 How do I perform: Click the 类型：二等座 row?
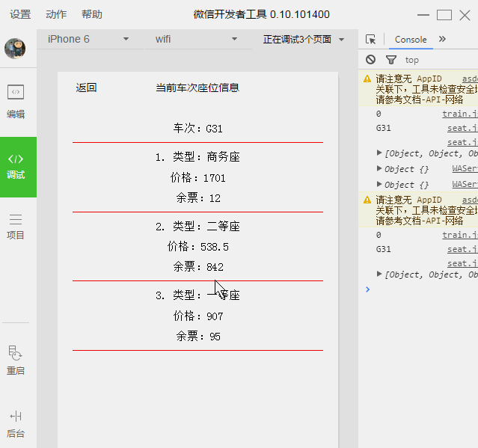tap(197, 227)
